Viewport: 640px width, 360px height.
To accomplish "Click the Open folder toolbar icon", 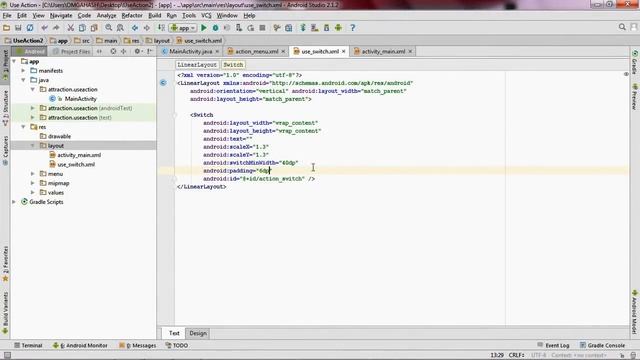I will click(7, 28).
